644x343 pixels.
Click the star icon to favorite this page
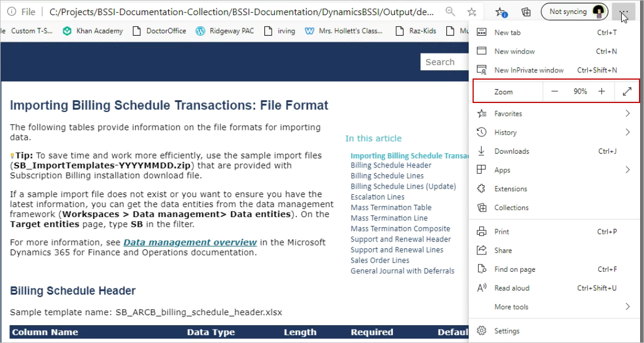point(471,12)
